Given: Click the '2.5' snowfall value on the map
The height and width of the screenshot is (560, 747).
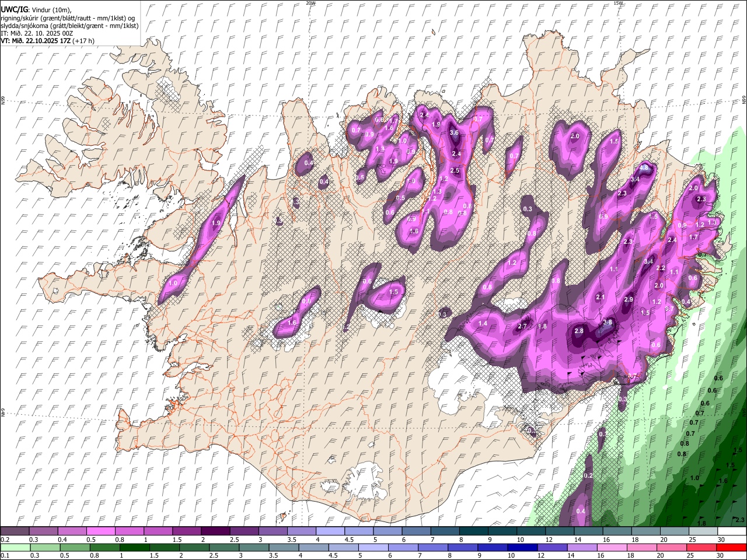Looking at the screenshot, I should [x=455, y=171].
